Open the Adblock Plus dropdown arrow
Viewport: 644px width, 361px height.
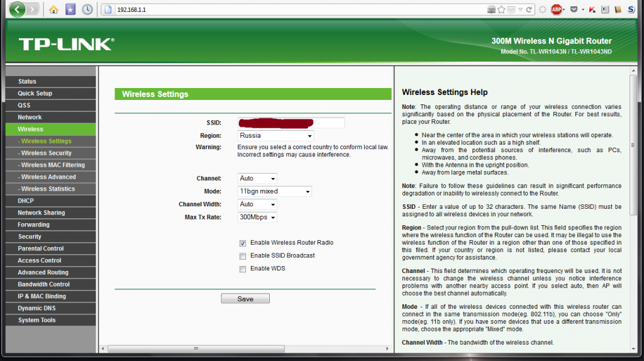point(564,9)
